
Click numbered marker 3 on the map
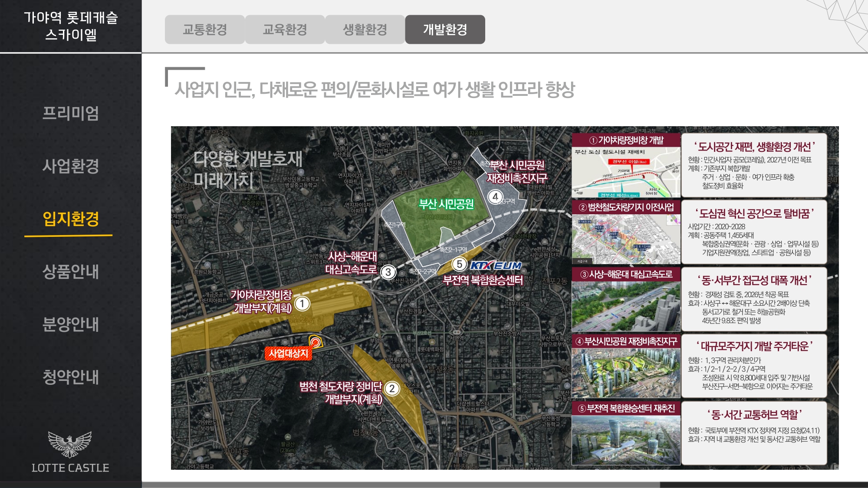tap(388, 272)
